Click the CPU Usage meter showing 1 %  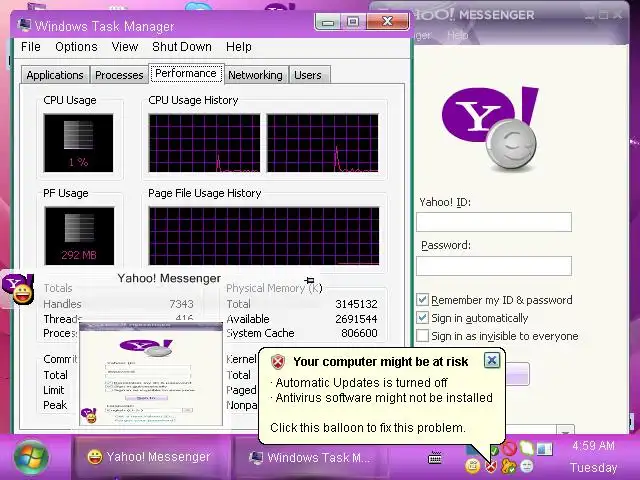[x=78, y=143]
